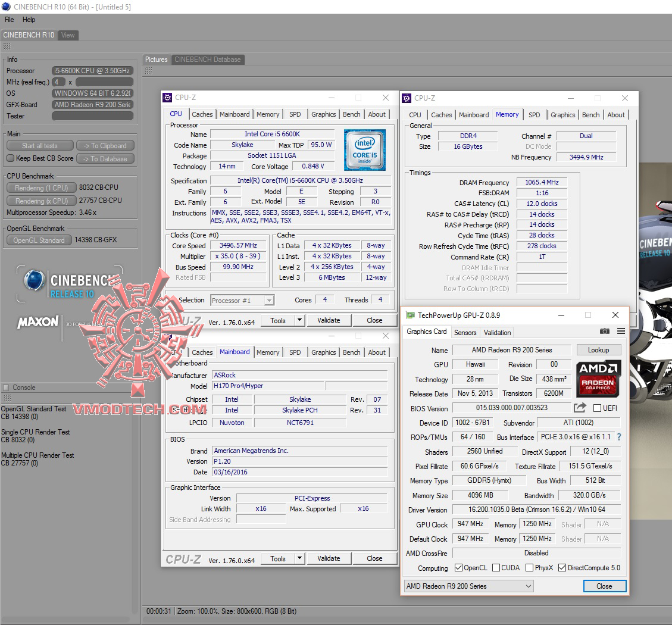This screenshot has width=672, height=625.
Task: Click the Intel Core i5 logo in CPU-Z
Action: [x=365, y=150]
